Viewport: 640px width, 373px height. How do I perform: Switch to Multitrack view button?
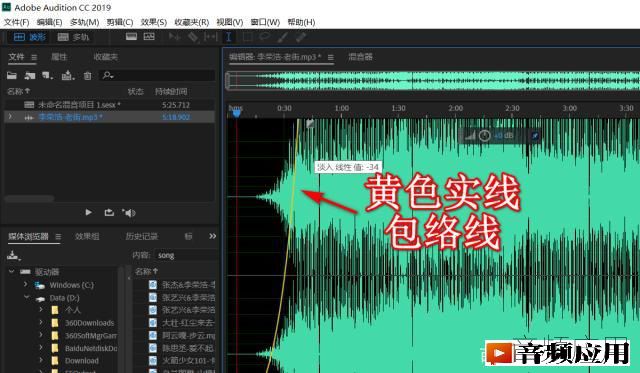73,37
